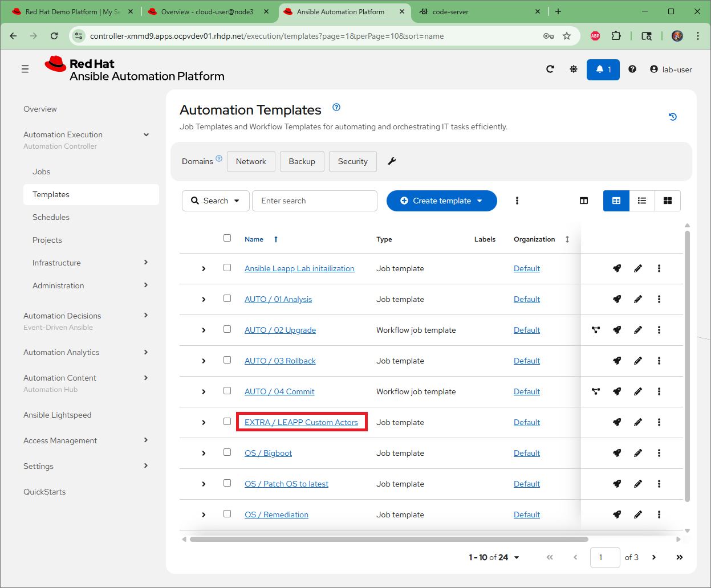Check the OS / Remediation row checkbox

coord(227,514)
